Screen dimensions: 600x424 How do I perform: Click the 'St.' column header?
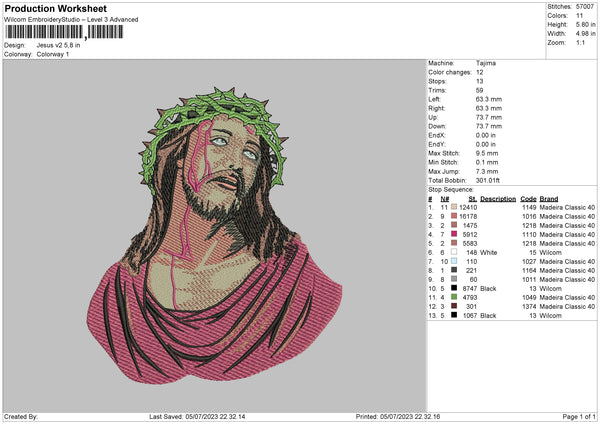tap(473, 199)
